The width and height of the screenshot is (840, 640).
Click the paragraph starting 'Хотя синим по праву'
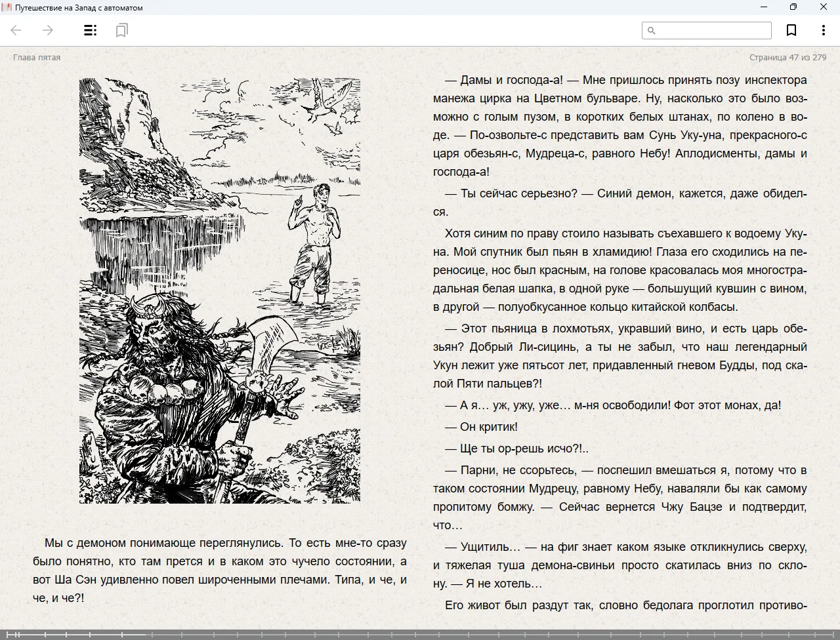[x=619, y=270]
